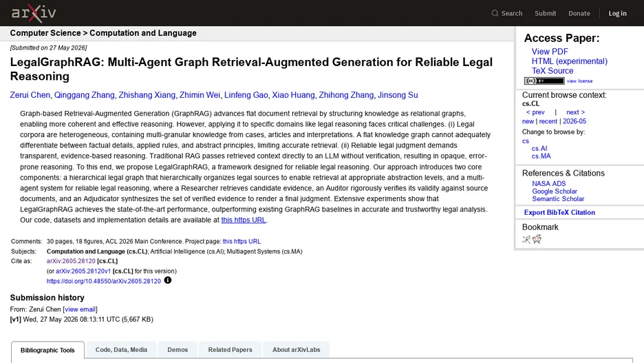This screenshot has height=363, width=644.
Task: Open the doi.org/10.48550 link
Action: (x=103, y=281)
